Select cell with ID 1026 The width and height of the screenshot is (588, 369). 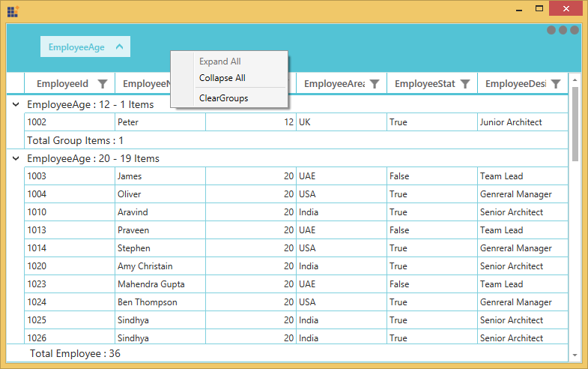coord(70,337)
